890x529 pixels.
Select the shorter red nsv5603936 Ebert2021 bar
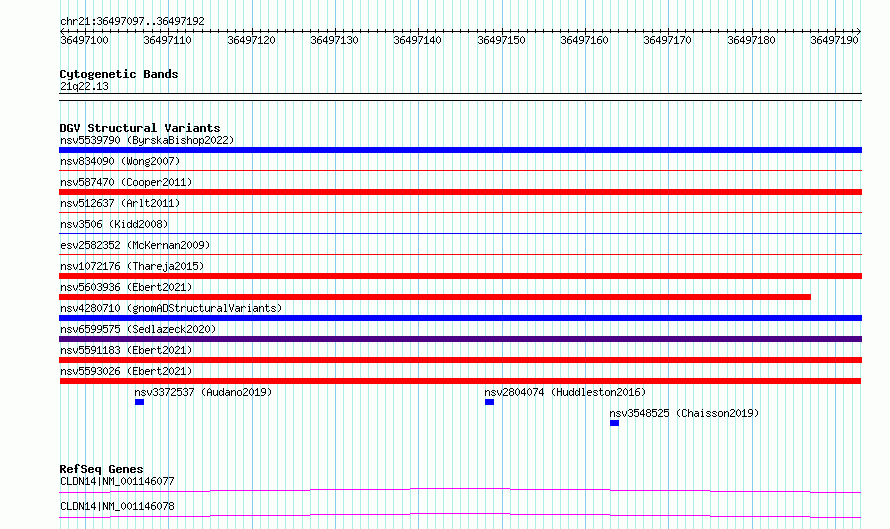[435, 297]
